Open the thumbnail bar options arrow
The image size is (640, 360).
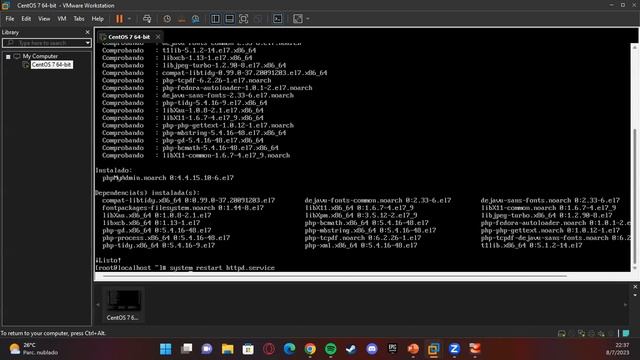point(635,295)
